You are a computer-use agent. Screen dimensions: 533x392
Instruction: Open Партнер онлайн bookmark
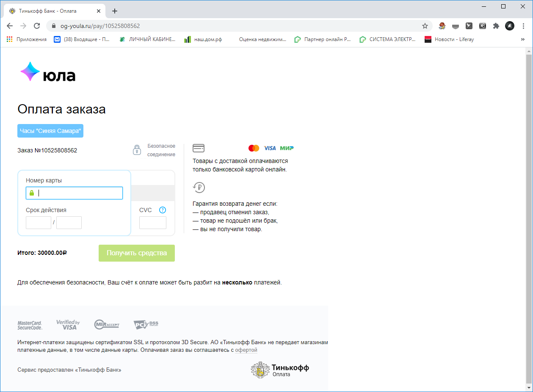(323, 39)
